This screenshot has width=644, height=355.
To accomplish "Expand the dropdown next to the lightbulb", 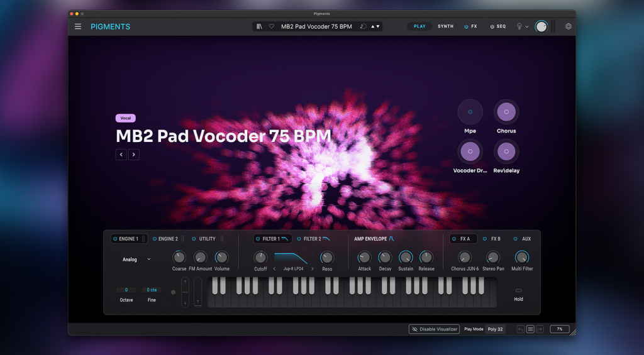I will click(527, 26).
